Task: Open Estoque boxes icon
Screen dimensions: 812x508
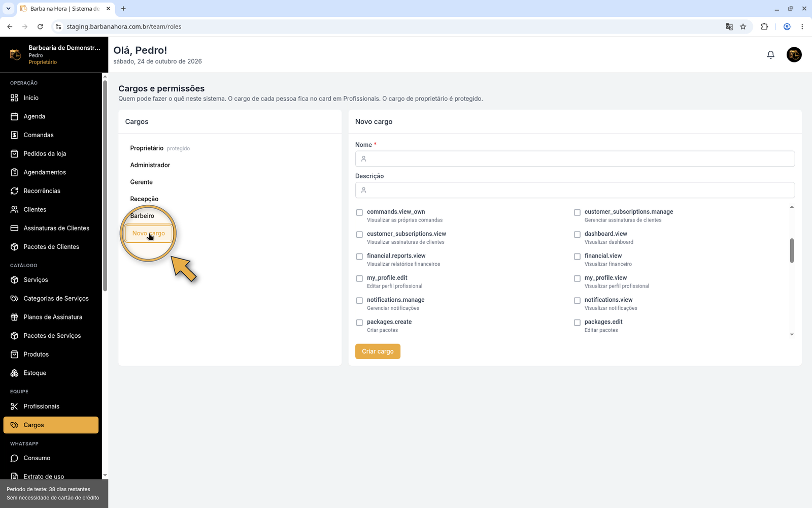Action: (14, 373)
